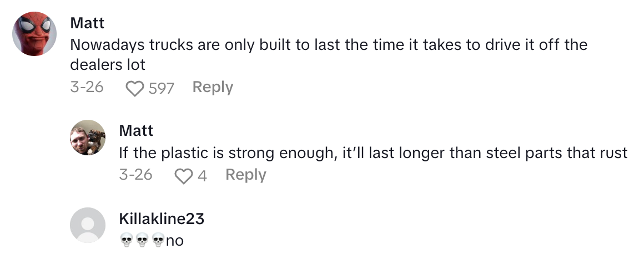Click the like count of 4
This screenshot has width=644, height=254.
[x=202, y=176]
